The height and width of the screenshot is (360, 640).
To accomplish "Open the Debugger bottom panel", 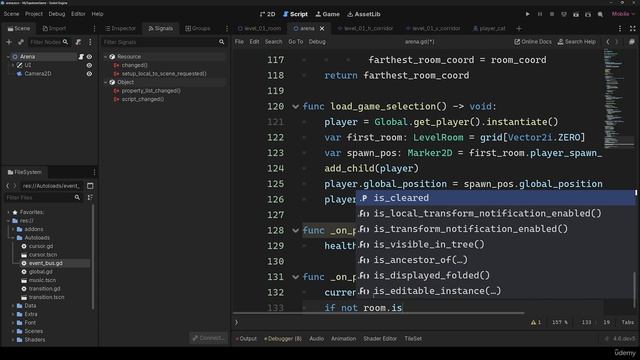I will click(283, 339).
